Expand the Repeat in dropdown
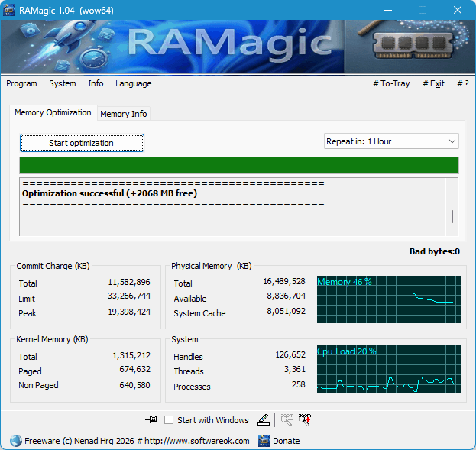The image size is (476, 450). point(391,141)
